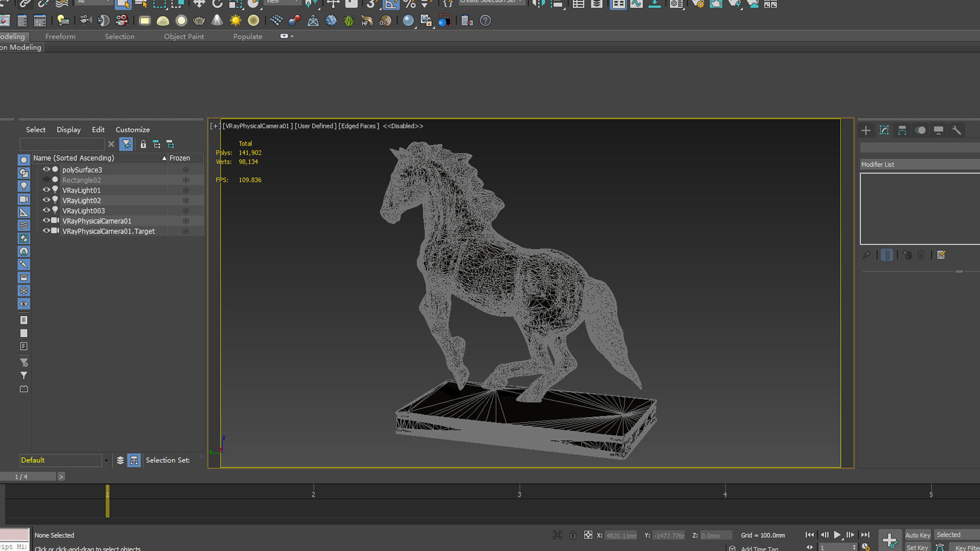Click the Time Configuration clock icon
The image size is (980, 551).
866,547
